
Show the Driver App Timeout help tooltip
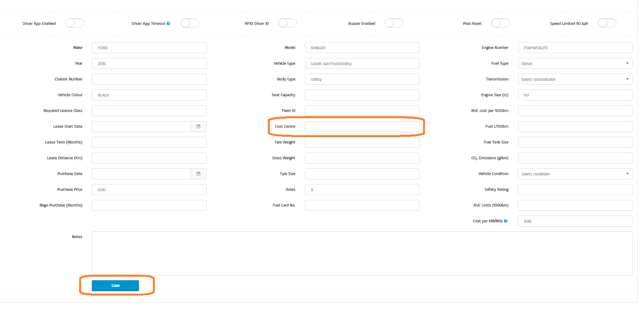point(169,24)
